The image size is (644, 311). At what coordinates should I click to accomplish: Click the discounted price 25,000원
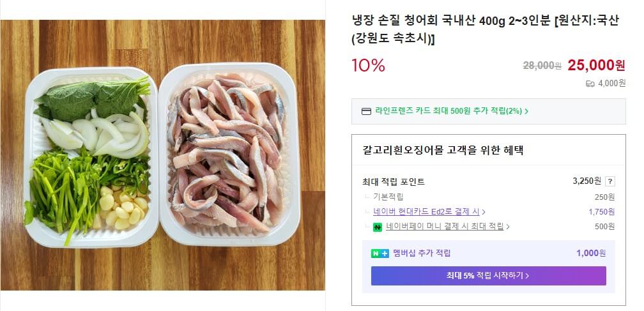[596, 65]
